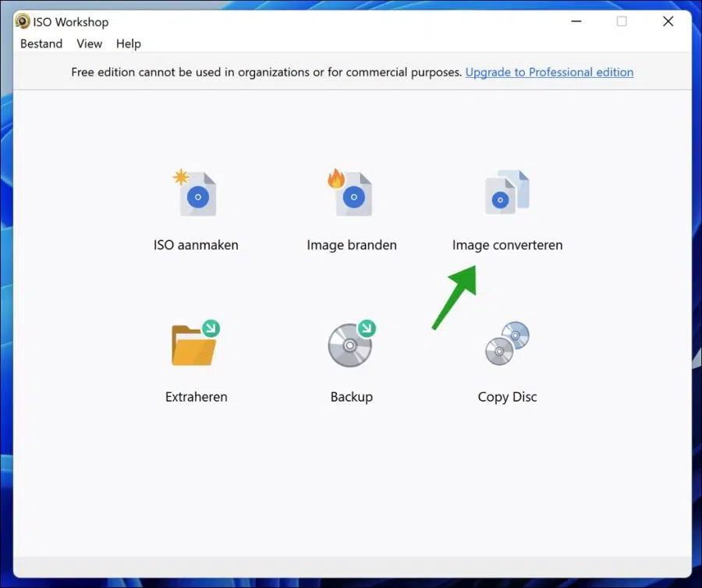
Task: Click the Extraheren label
Action: pos(196,397)
